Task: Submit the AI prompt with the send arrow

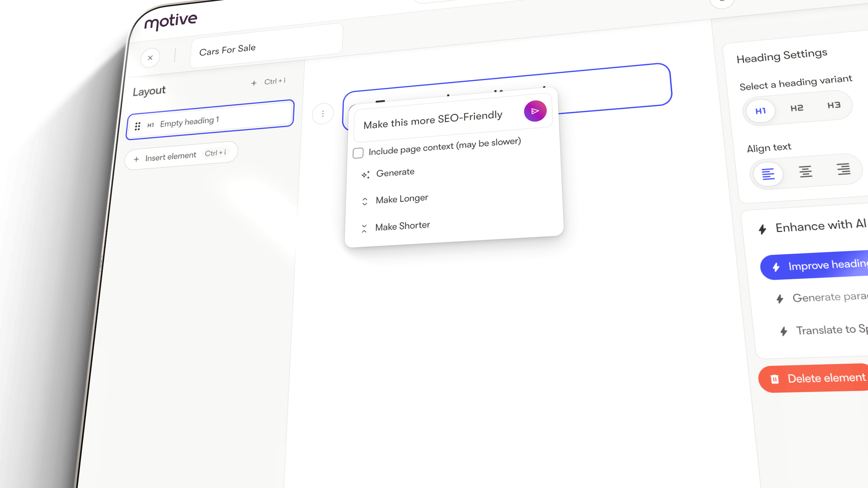Action: click(535, 111)
